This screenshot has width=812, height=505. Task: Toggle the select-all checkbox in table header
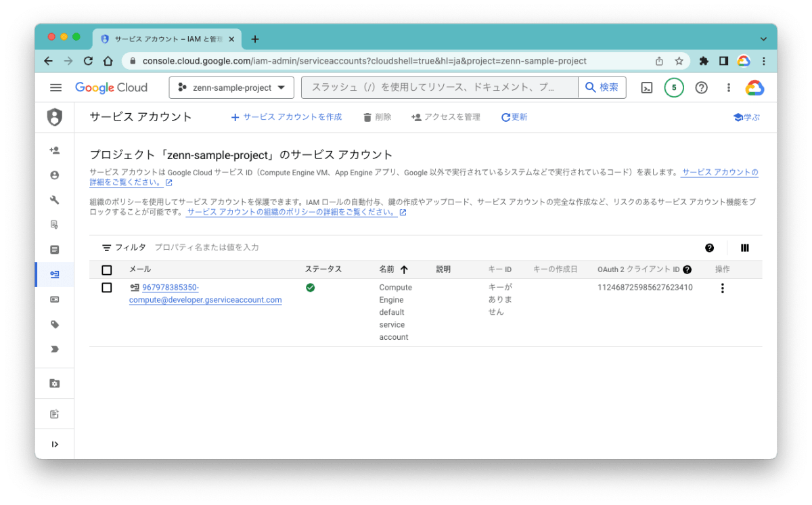107,270
